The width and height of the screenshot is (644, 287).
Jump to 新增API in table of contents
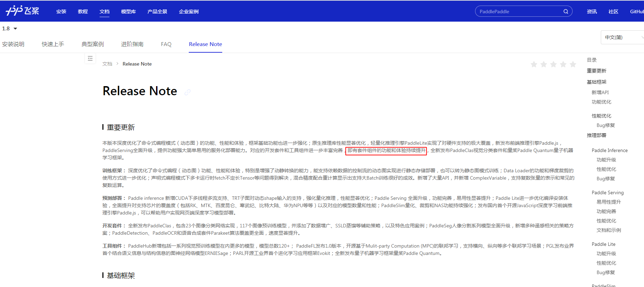point(600,92)
